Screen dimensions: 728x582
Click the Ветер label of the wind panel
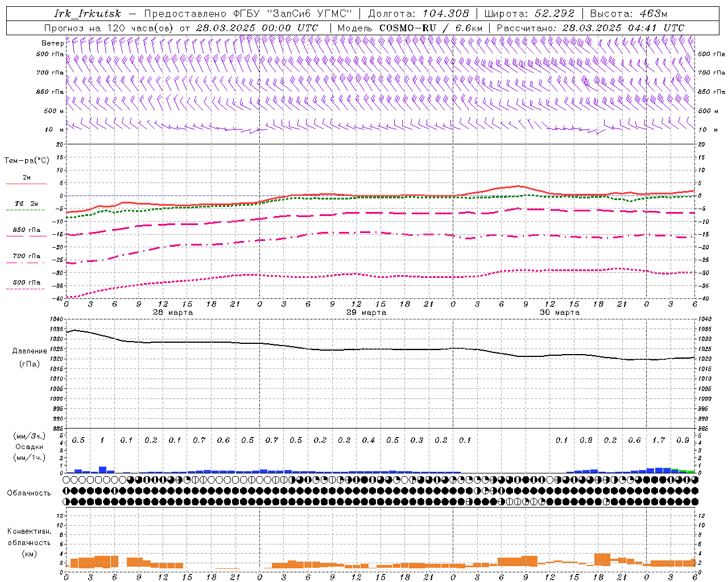point(52,43)
